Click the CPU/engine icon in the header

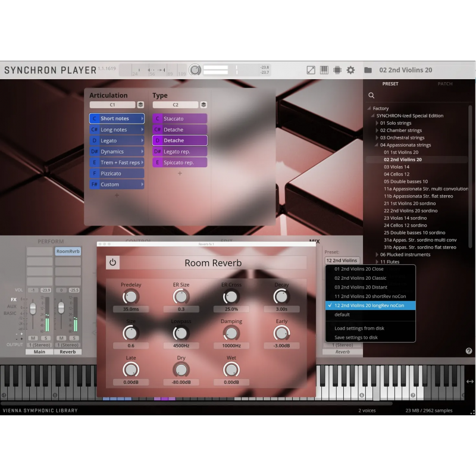tap(337, 70)
